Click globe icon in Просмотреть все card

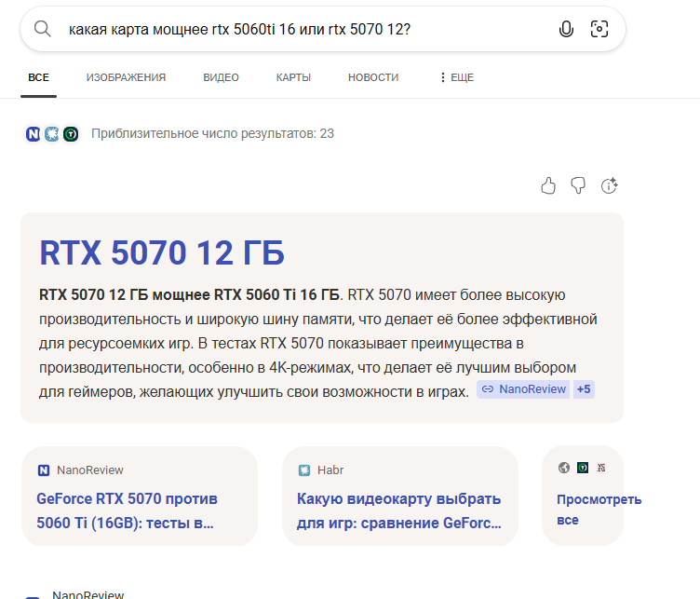coord(564,468)
